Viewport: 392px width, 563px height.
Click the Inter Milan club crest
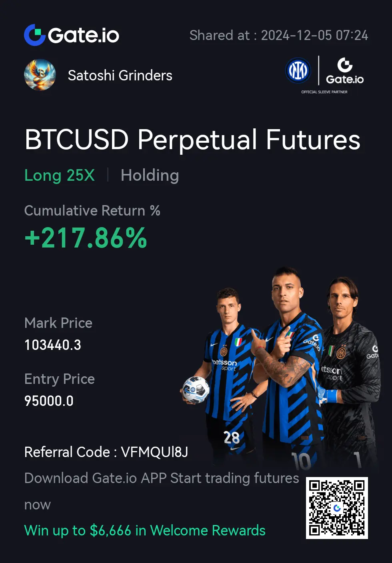[x=298, y=71]
